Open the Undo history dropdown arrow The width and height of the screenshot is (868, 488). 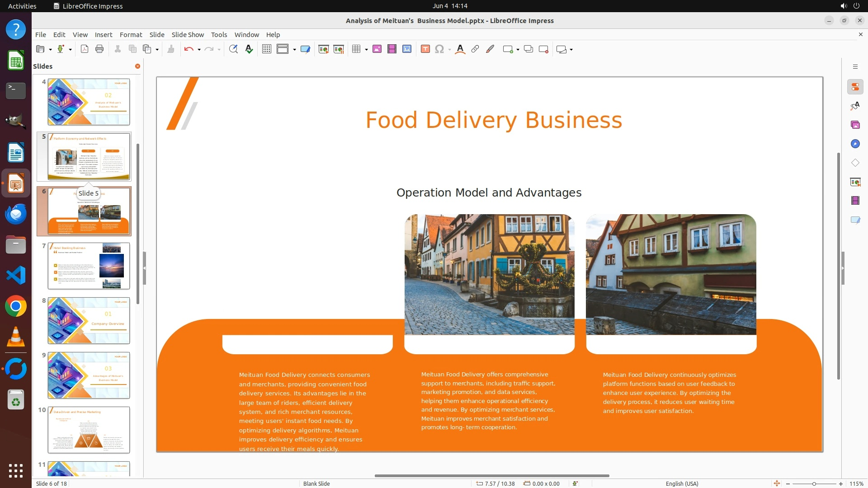(199, 50)
